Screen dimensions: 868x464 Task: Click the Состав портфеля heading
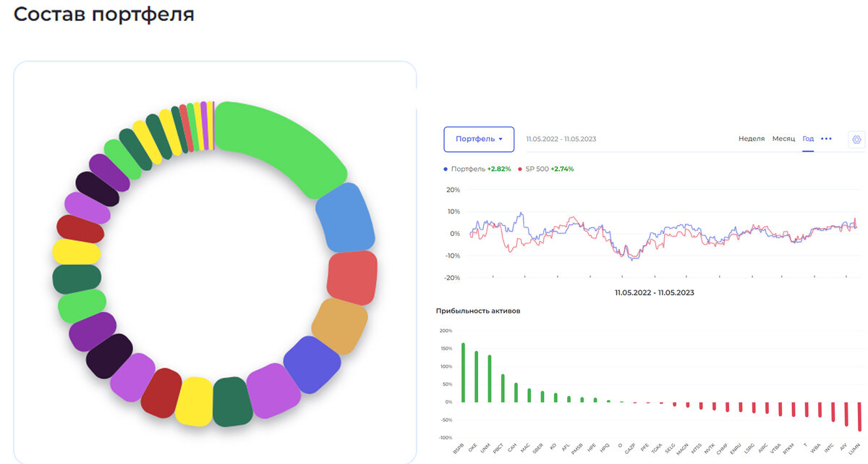(104, 14)
